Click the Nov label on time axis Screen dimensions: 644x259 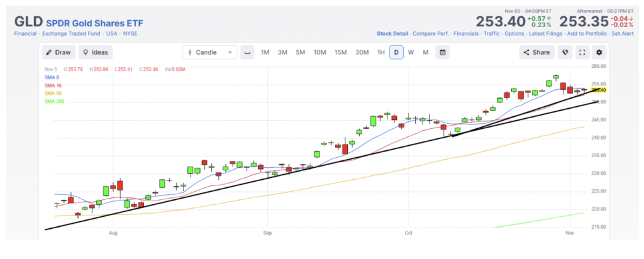tap(570, 233)
